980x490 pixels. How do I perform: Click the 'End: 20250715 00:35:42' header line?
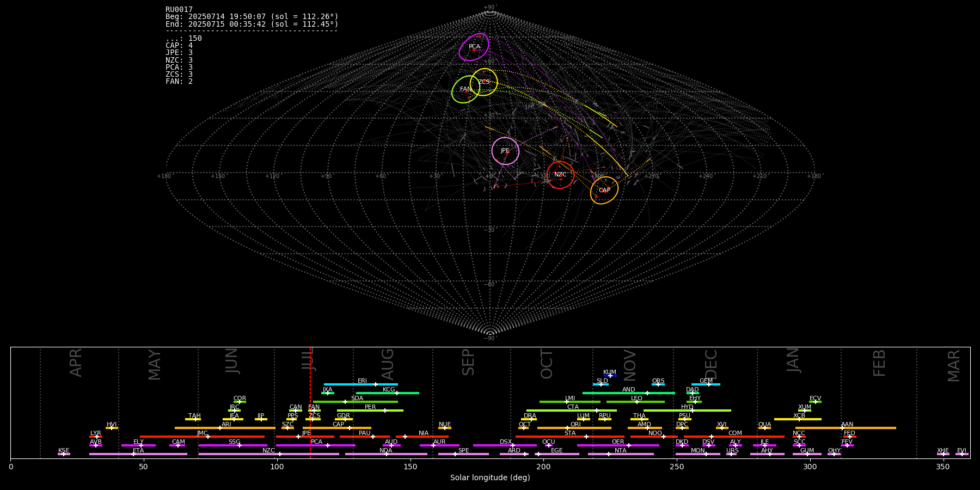pyautogui.click(x=252, y=24)
